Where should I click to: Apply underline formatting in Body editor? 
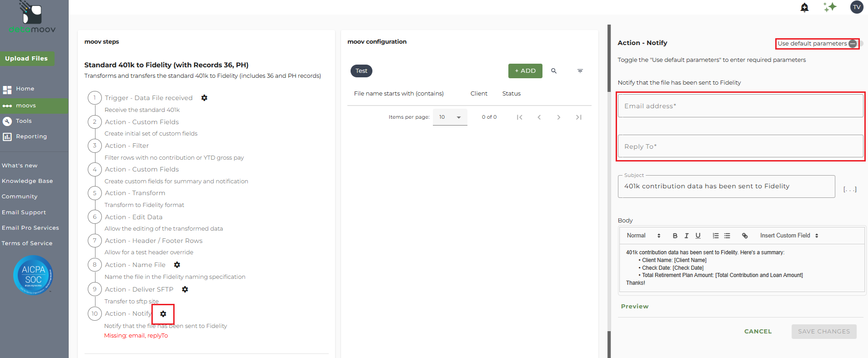coord(698,236)
